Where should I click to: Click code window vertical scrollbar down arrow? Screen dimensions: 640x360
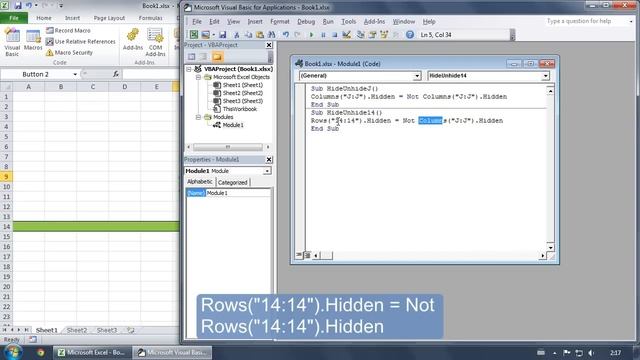pos(550,247)
